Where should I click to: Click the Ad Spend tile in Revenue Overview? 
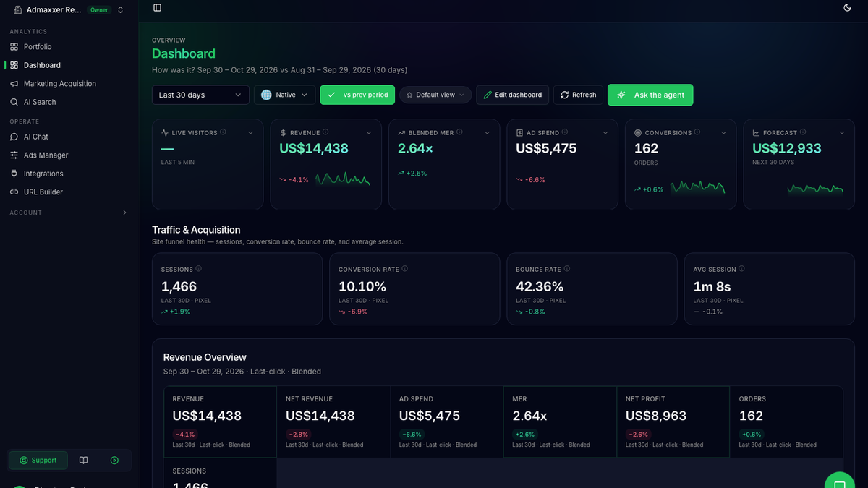tap(446, 421)
